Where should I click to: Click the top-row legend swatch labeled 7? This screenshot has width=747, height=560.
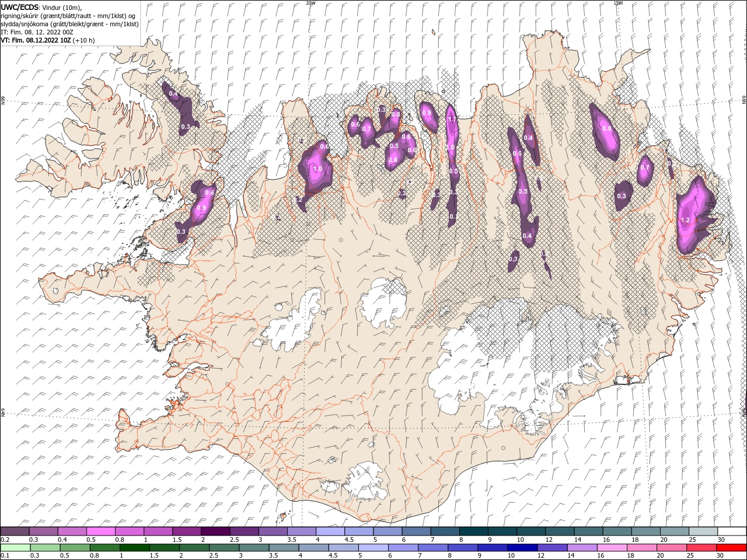(x=444, y=531)
